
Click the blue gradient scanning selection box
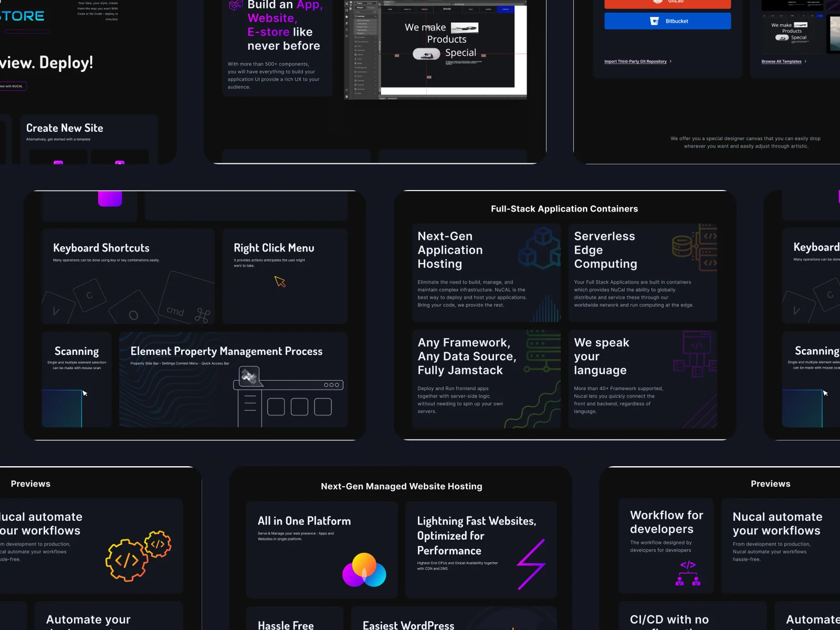tap(62, 408)
